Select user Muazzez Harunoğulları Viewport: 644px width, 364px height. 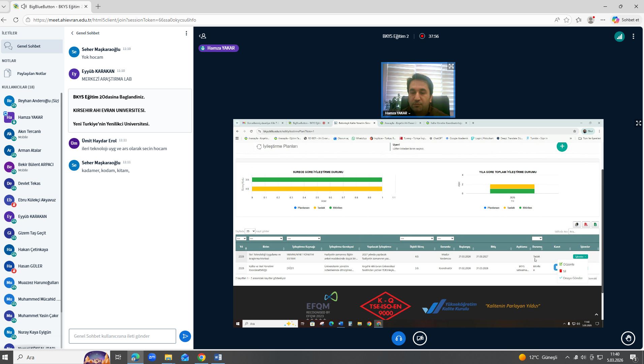(x=32, y=283)
